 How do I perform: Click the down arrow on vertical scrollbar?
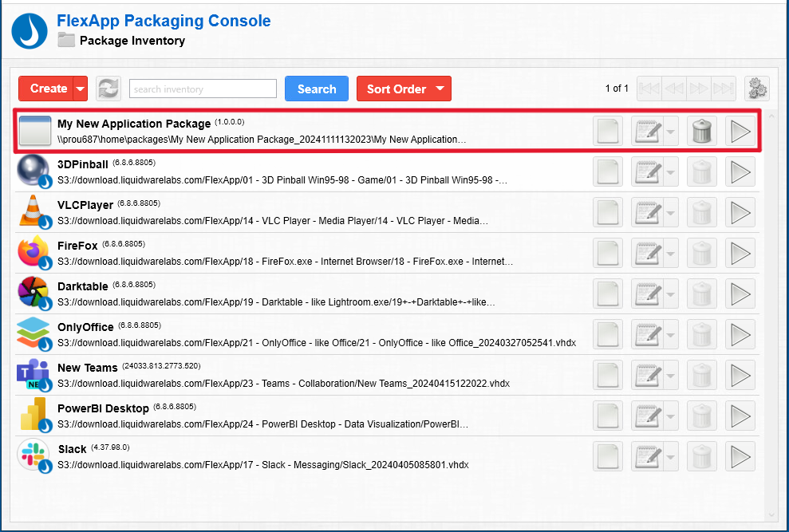tap(771, 514)
